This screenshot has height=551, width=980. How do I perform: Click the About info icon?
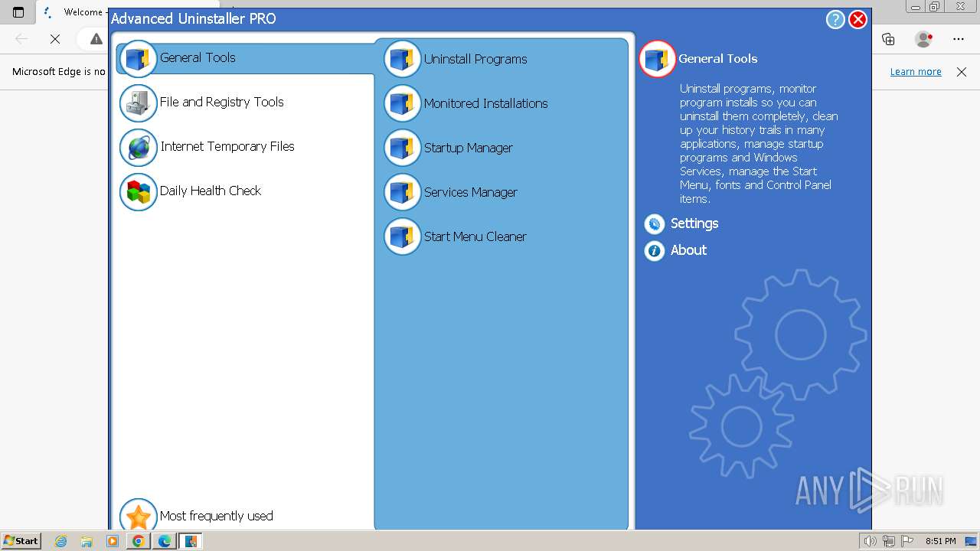(654, 250)
